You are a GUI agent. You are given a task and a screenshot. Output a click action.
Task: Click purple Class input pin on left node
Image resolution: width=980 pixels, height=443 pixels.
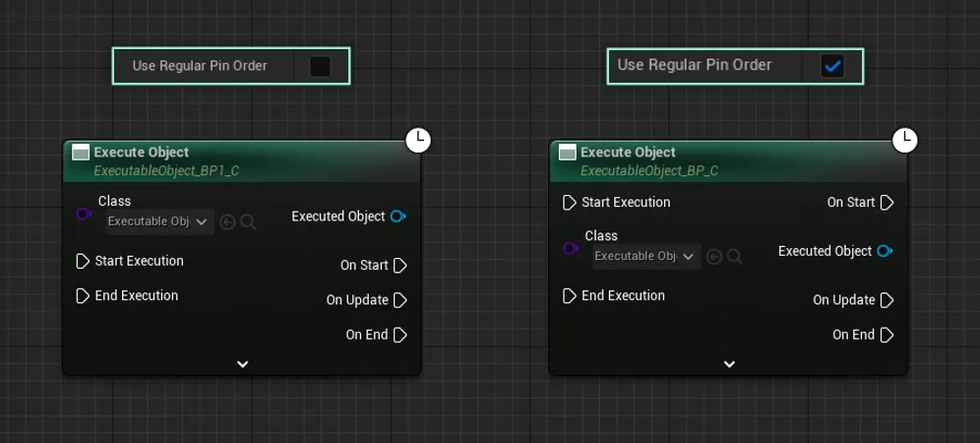tap(84, 215)
